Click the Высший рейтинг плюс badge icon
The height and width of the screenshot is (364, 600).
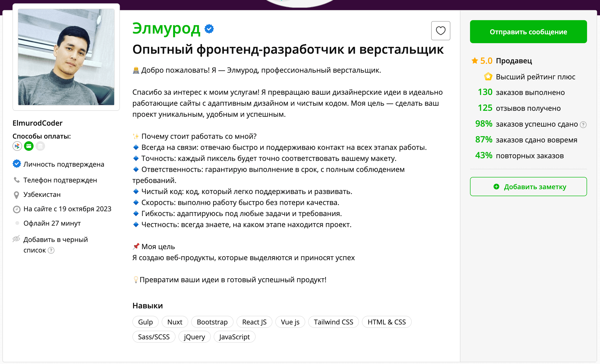[x=488, y=77]
